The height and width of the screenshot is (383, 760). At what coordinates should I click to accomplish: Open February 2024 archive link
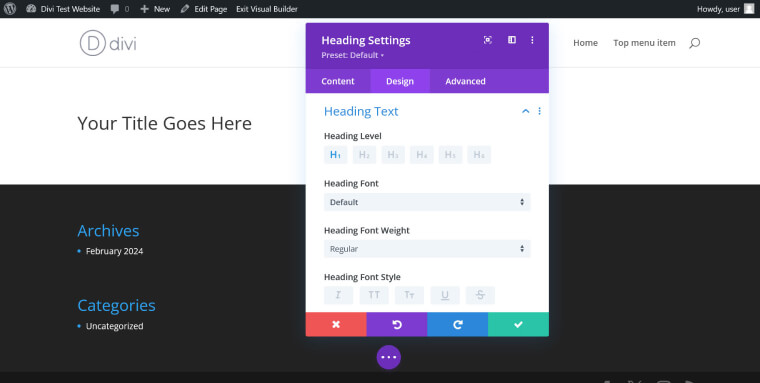114,251
